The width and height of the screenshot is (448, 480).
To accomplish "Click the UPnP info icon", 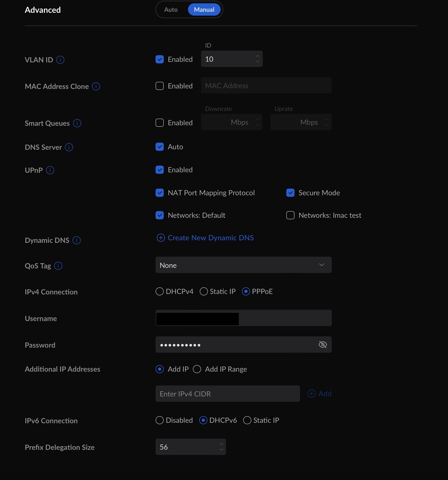I will click(x=50, y=170).
